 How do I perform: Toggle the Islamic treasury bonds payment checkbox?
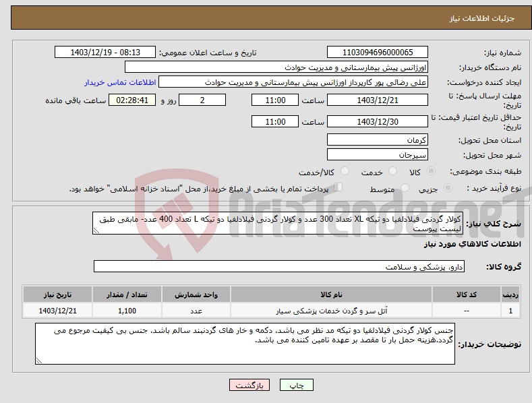338,187
